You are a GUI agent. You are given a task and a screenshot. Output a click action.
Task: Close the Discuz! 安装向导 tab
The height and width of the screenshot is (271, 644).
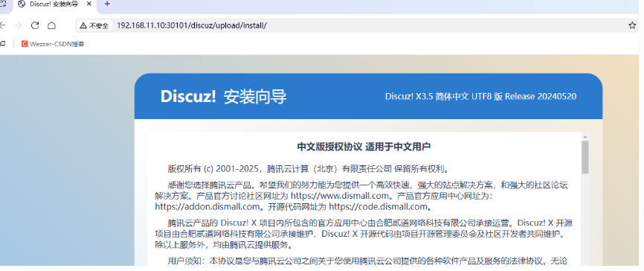tap(89, 4)
